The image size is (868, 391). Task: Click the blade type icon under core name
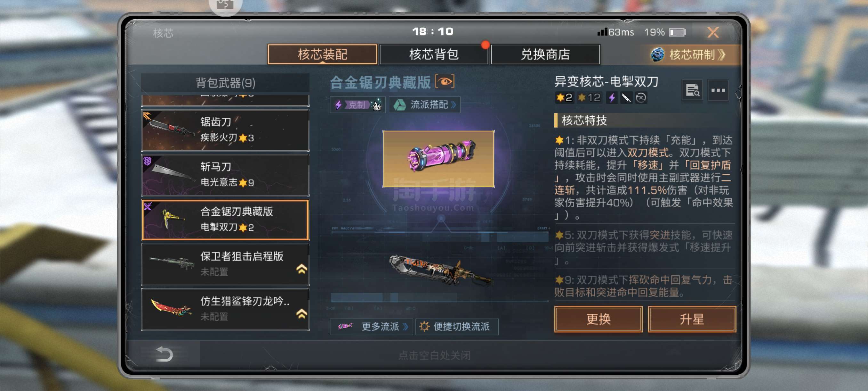(626, 98)
